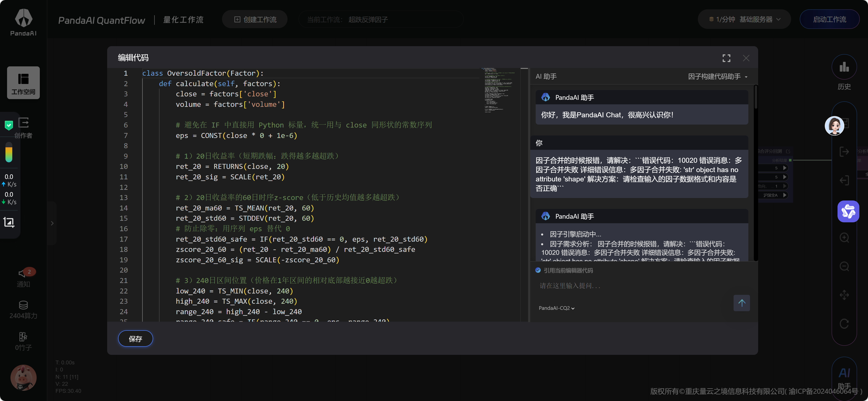Image resolution: width=868 pixels, height=401 pixels.
Task: Click the PandaAI 助手 avatar in the response message
Action: coord(545,216)
